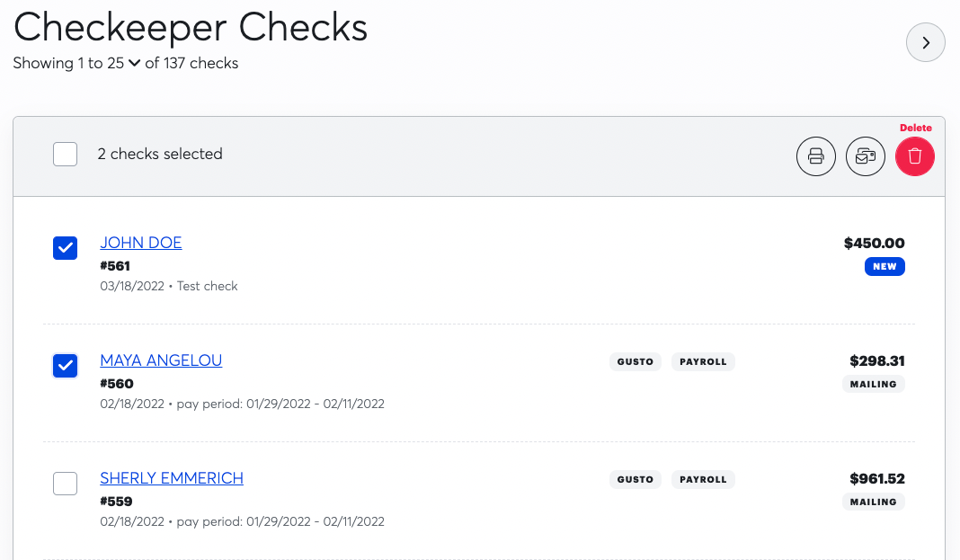The width and height of the screenshot is (960, 560).
Task: Click the Checkeeper Checks page heading
Action: coord(190,29)
